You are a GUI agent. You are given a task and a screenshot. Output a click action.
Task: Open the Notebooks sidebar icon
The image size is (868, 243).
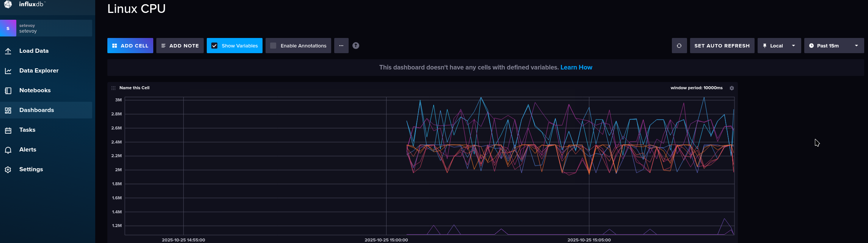click(8, 90)
